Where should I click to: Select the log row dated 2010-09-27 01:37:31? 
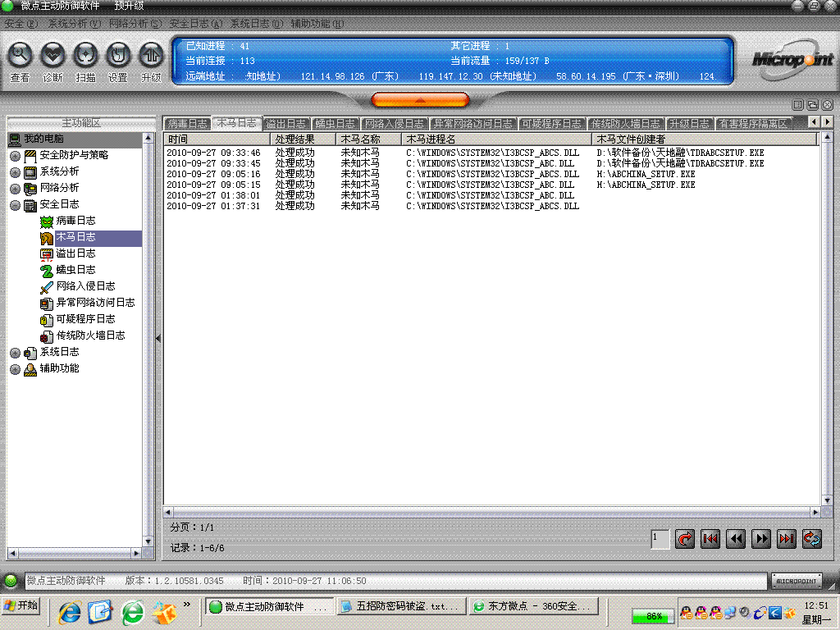(373, 206)
